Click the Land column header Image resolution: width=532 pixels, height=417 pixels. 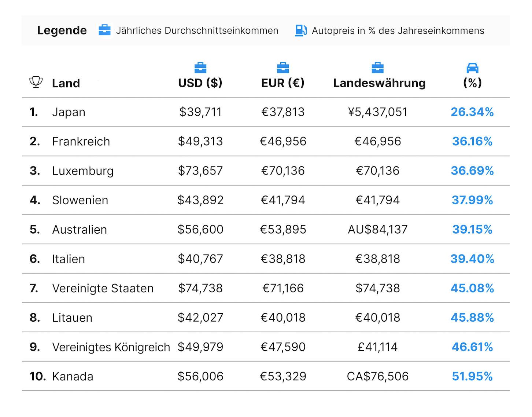66,83
